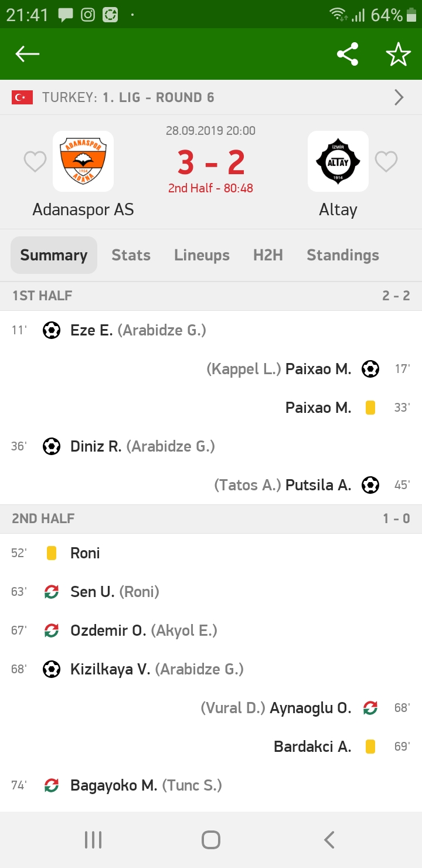Tap substitution icon for Sen U.
Viewport: 422px width, 868px height.
click(x=52, y=592)
